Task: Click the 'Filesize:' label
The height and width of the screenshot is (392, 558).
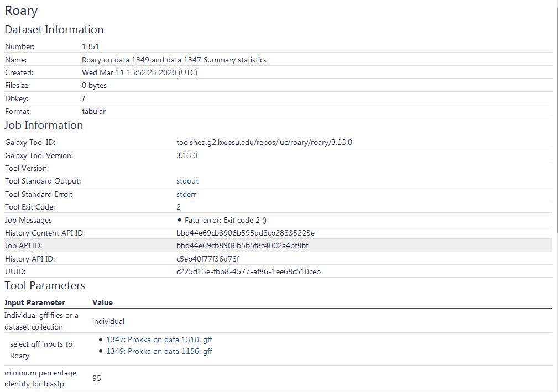Action: click(x=18, y=85)
